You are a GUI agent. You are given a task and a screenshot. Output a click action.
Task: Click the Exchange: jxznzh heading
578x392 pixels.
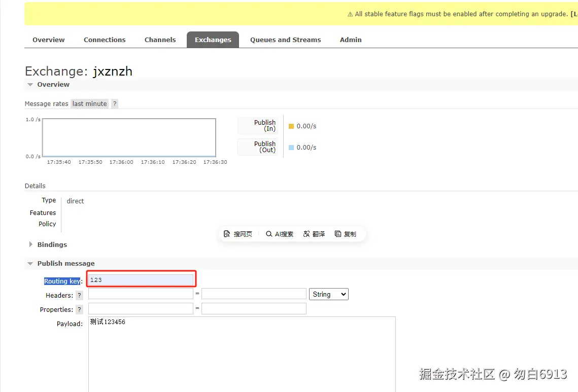pyautogui.click(x=79, y=72)
